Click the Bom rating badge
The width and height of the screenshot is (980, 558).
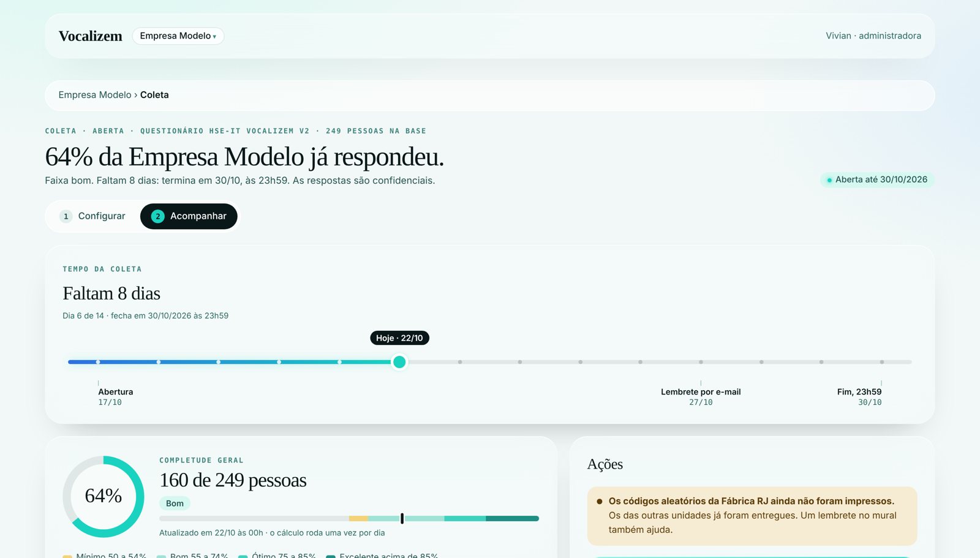coord(175,503)
